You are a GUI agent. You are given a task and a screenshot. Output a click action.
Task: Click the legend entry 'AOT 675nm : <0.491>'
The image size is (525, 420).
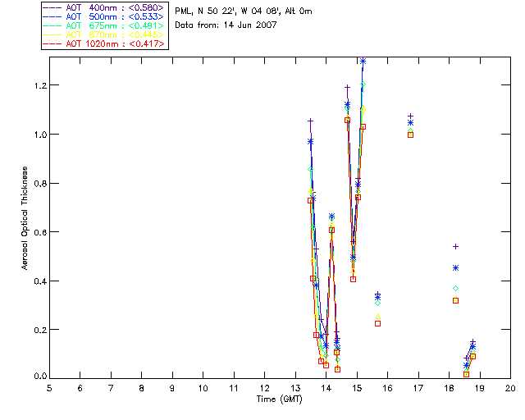104,25
